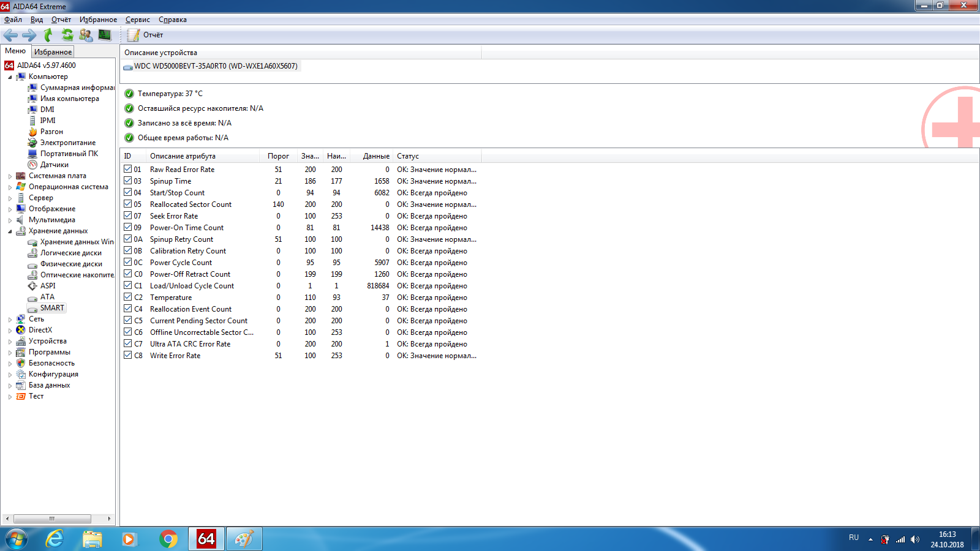Click the sidebar horizontal scrollbar thumb
The image size is (980, 551).
pos(52,519)
